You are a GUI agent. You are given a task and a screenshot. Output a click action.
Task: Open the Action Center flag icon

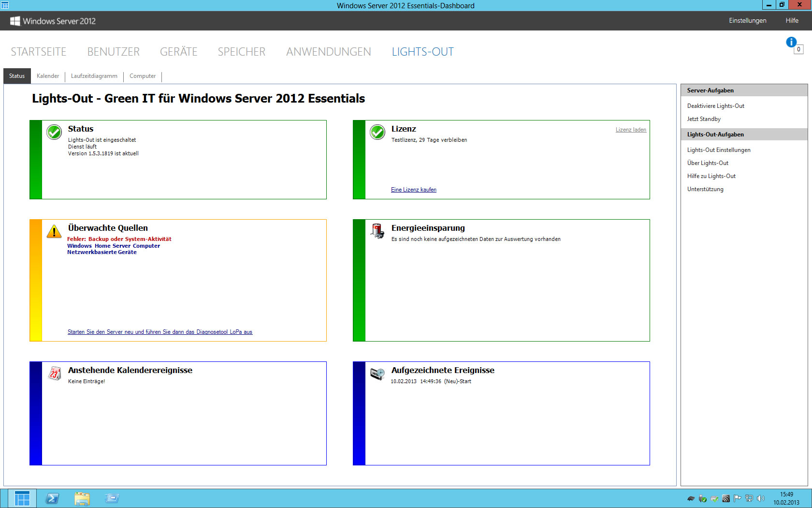click(x=738, y=498)
